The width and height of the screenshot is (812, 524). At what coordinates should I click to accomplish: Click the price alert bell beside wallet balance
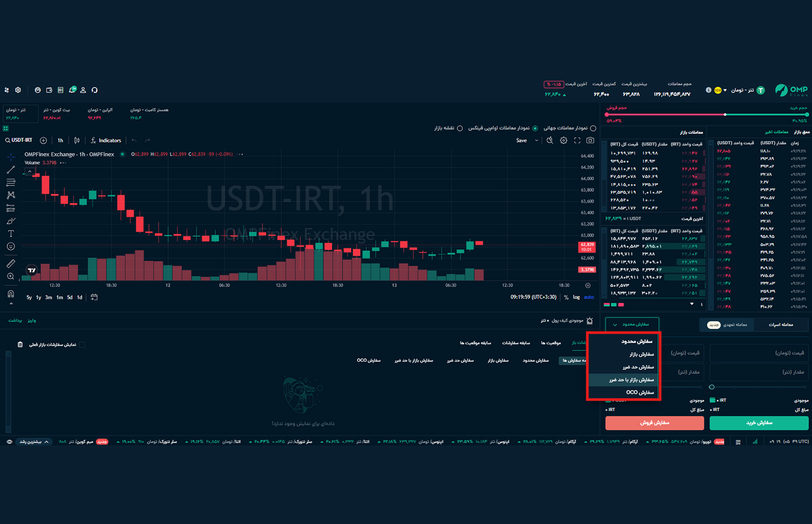coord(590,321)
